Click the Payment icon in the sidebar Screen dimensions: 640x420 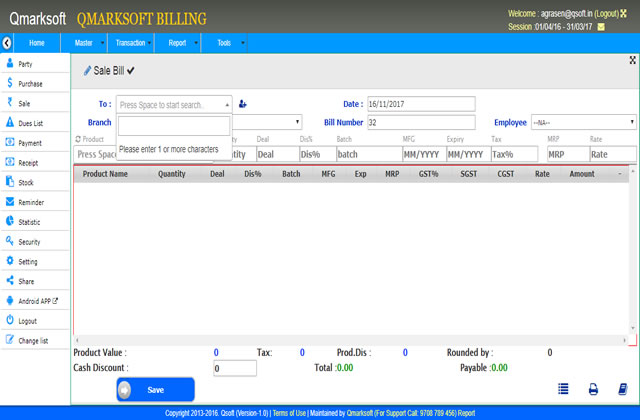click(x=10, y=142)
